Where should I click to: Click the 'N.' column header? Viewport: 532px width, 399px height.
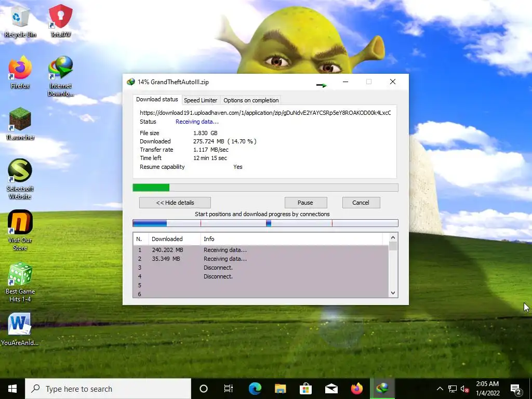(x=141, y=239)
